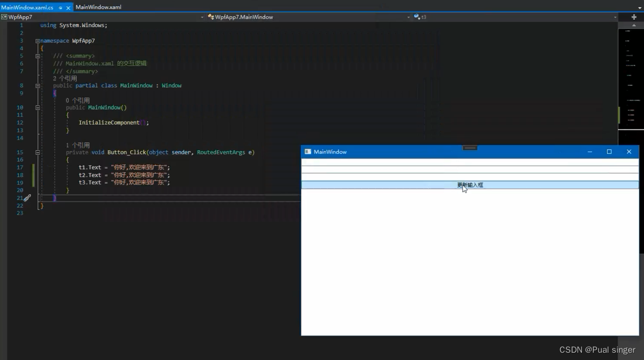Open the WpfApp7 project dropdown

pos(202,17)
